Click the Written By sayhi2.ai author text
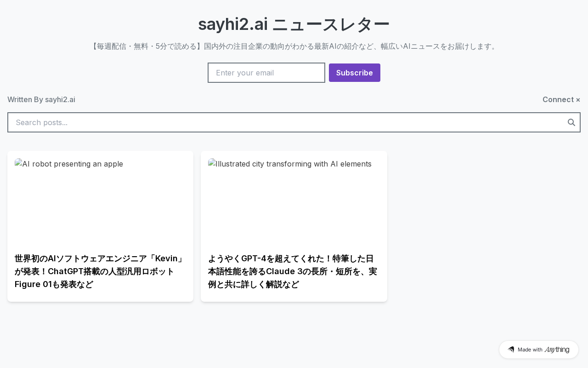This screenshot has width=588, height=368. coord(41,100)
